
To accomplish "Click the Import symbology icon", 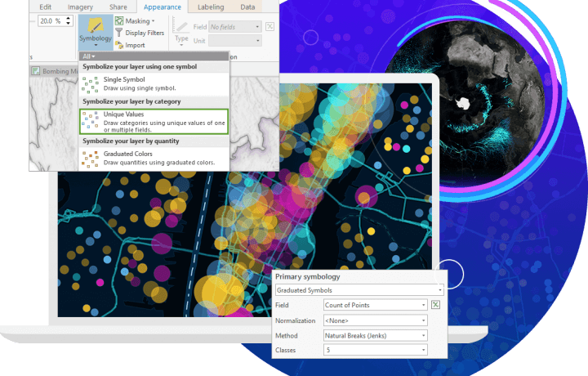I will pos(119,45).
